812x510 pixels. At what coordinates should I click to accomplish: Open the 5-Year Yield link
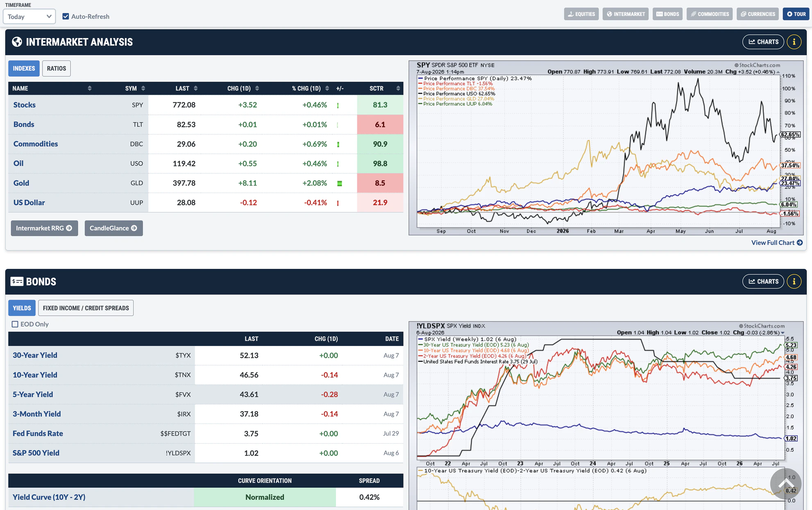coord(33,394)
